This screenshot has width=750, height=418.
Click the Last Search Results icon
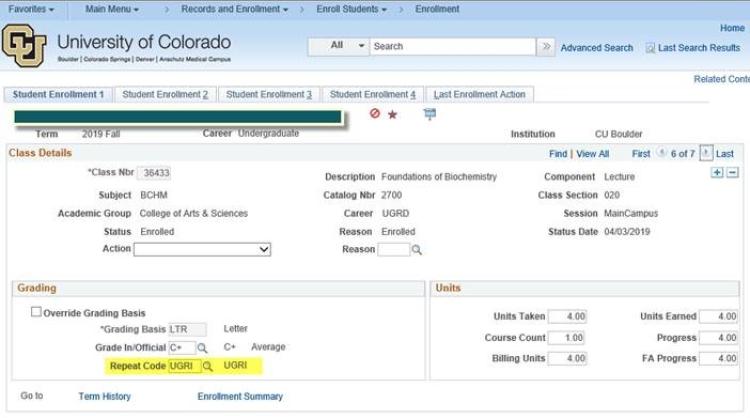point(650,48)
